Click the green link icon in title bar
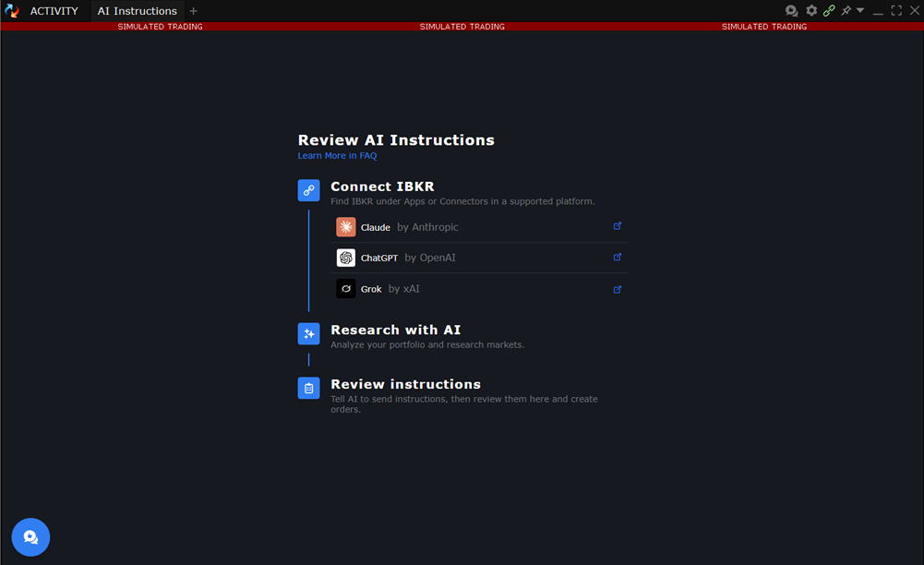 (829, 10)
